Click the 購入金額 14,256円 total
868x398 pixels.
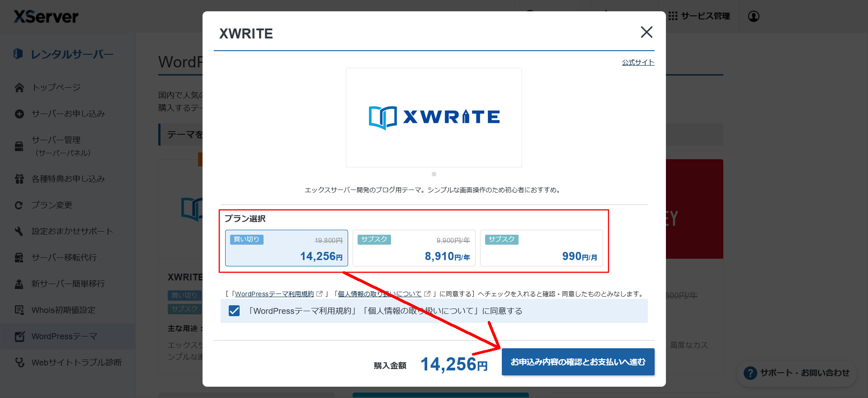[x=431, y=364]
